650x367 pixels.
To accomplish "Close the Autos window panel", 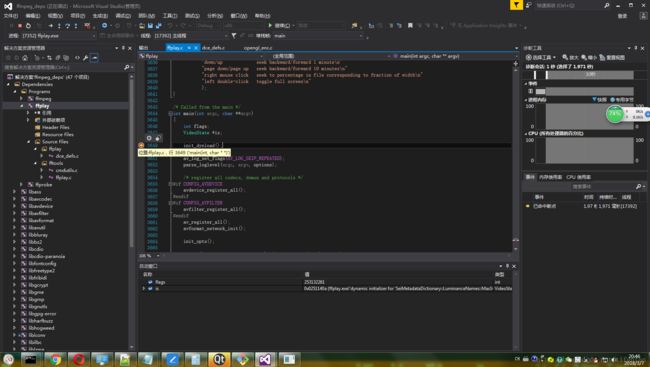I will (x=514, y=266).
